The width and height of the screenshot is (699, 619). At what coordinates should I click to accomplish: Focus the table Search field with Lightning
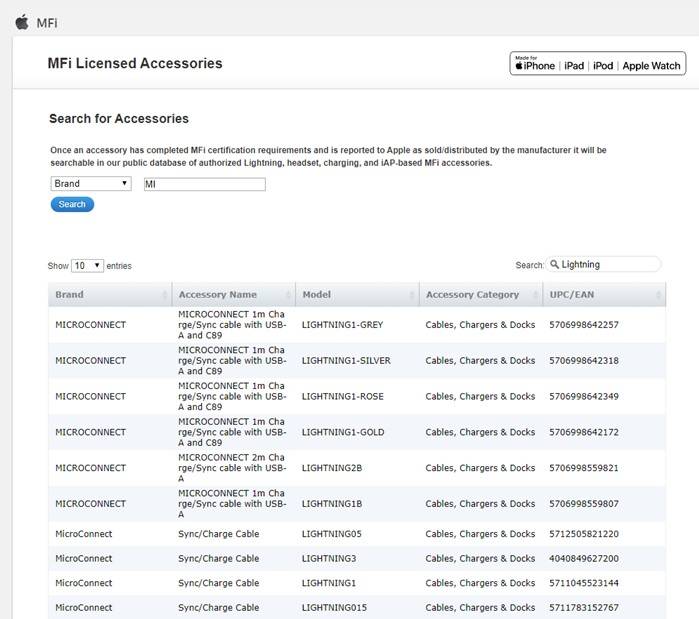click(604, 264)
